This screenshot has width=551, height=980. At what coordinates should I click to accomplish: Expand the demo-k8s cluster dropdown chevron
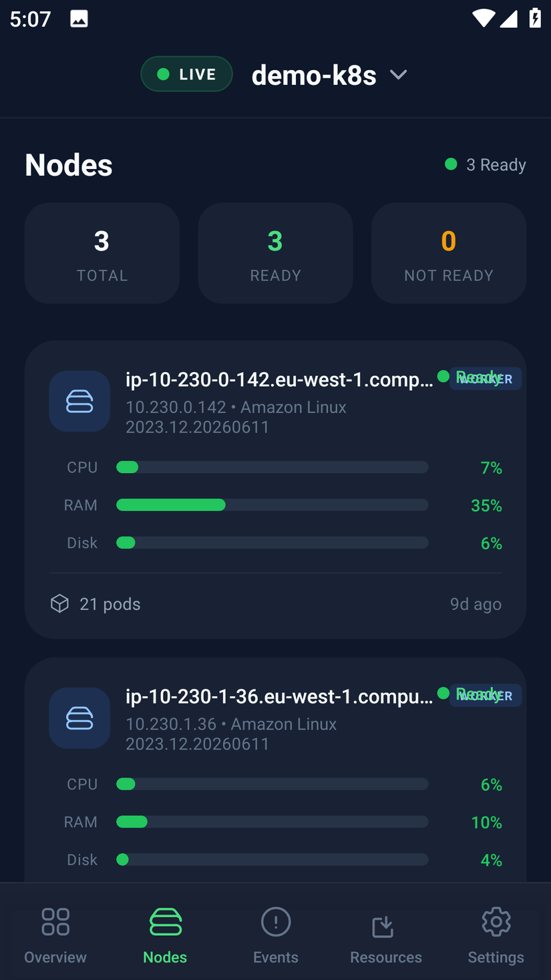399,75
